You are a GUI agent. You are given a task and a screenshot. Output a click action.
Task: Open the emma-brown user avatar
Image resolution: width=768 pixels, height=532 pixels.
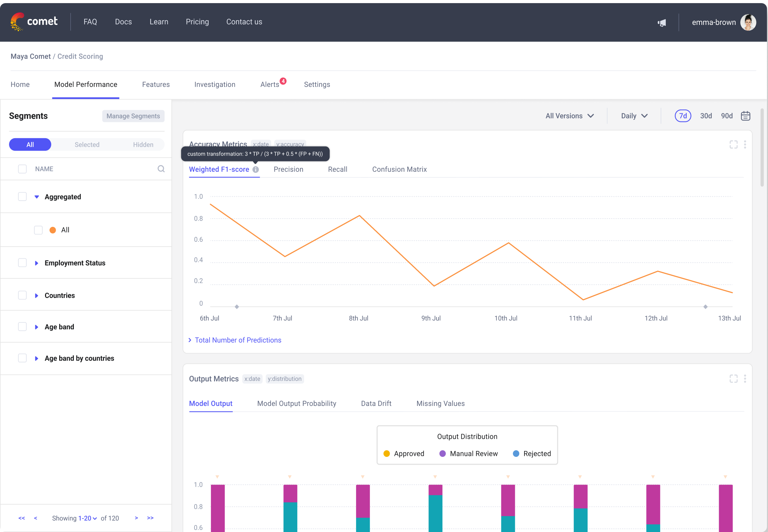tap(748, 22)
